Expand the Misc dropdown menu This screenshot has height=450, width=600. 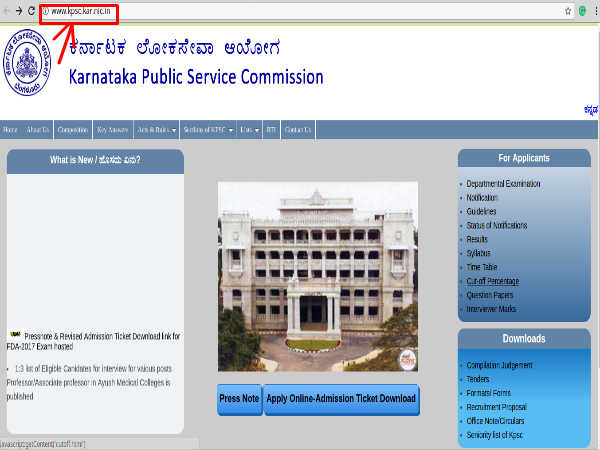click(x=249, y=130)
